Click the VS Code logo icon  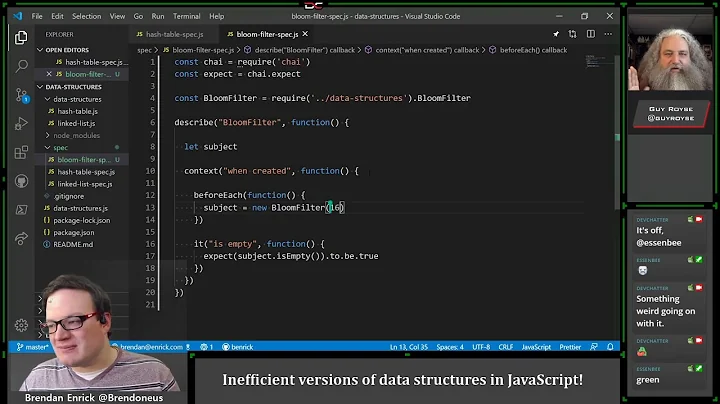[x=18, y=16]
